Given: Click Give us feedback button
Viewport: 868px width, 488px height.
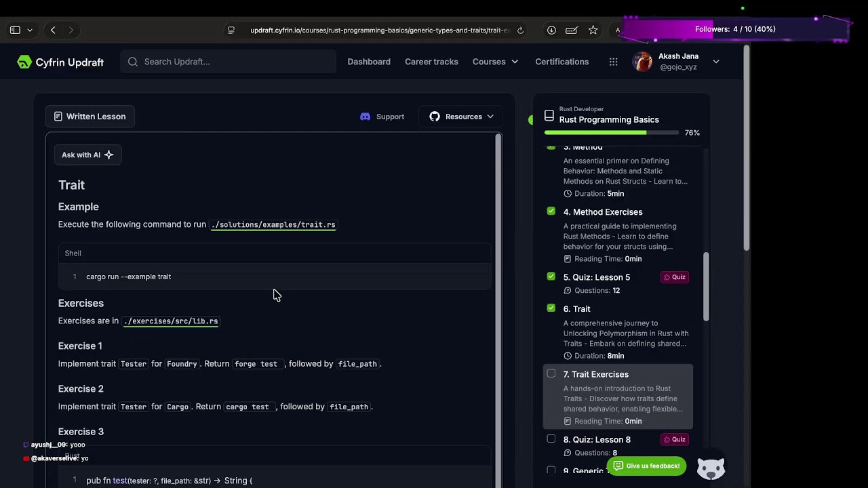Looking at the screenshot, I should [x=646, y=466].
